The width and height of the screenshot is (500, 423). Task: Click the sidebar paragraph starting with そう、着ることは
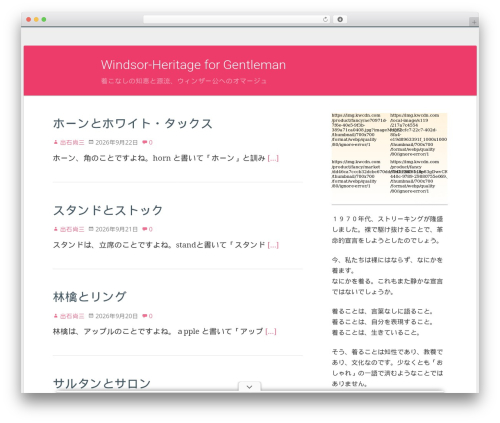[388, 368]
